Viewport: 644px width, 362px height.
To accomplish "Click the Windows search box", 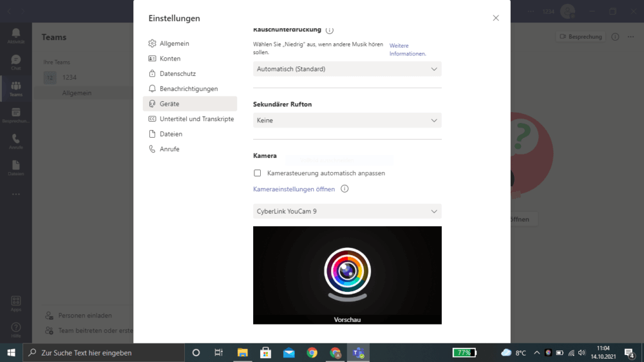I will [x=104, y=352].
